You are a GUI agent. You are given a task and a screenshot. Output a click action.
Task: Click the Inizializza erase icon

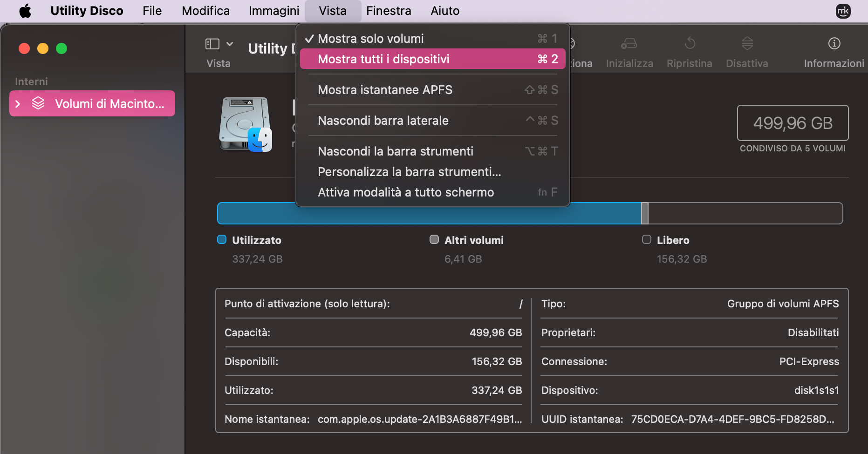[x=629, y=44]
